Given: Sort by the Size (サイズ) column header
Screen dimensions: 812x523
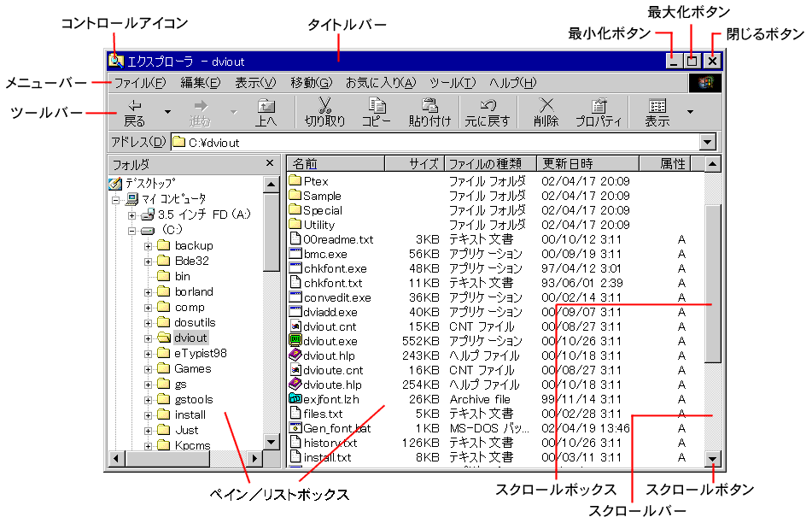Looking at the screenshot, I should click(x=415, y=164).
